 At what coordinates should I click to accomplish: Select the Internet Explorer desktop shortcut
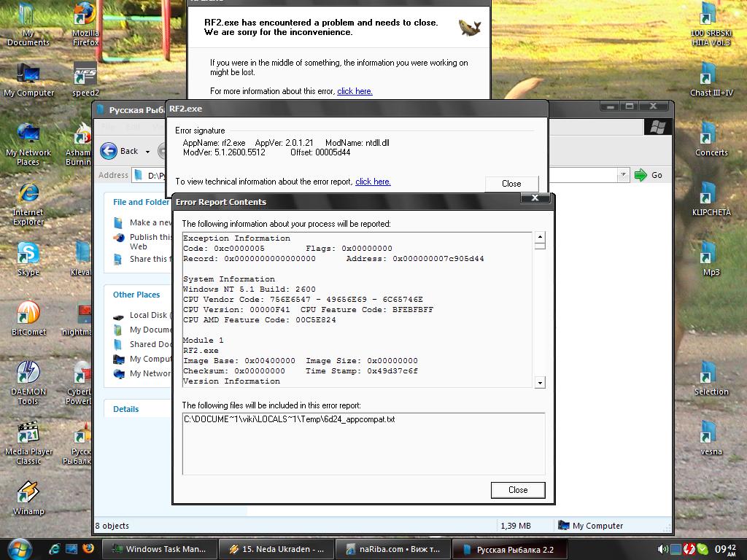pos(28,204)
